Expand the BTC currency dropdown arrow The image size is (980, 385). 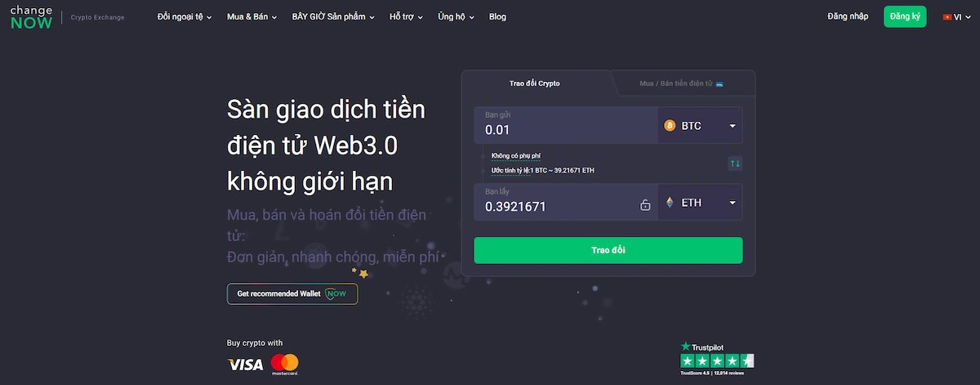coord(732,126)
